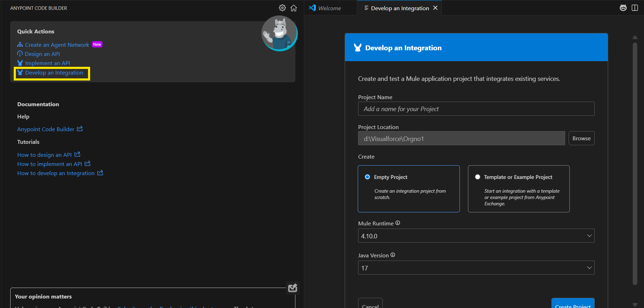The image size is (644, 308).
Task: Toggle split editor layout icon
Action: click(634, 8)
